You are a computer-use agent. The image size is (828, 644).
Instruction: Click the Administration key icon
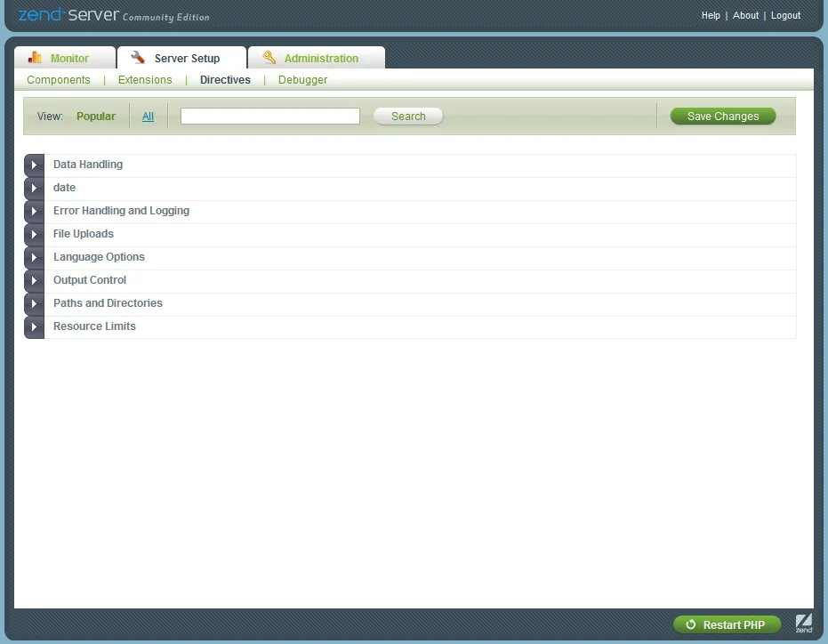coord(269,57)
